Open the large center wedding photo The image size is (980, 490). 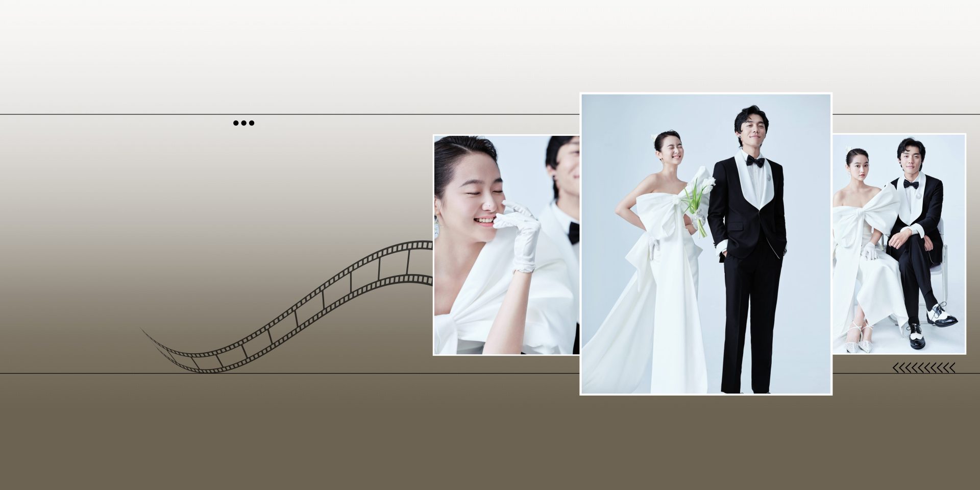(704, 245)
